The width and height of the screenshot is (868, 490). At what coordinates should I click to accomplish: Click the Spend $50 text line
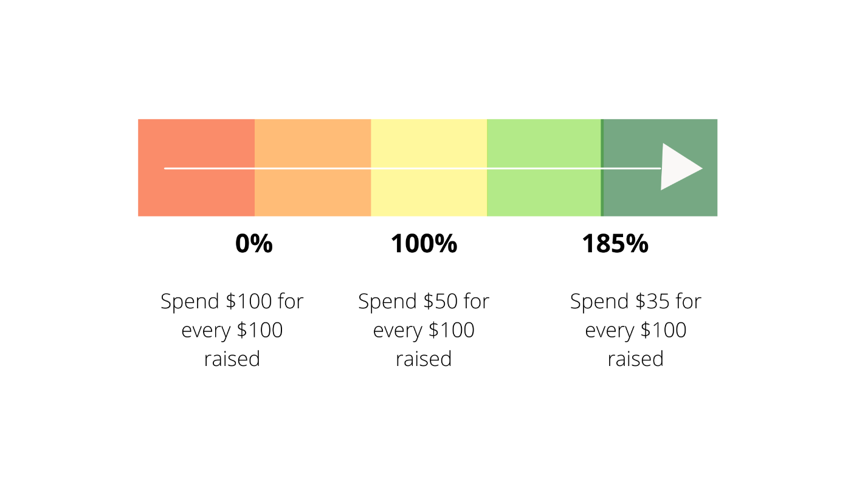(424, 302)
